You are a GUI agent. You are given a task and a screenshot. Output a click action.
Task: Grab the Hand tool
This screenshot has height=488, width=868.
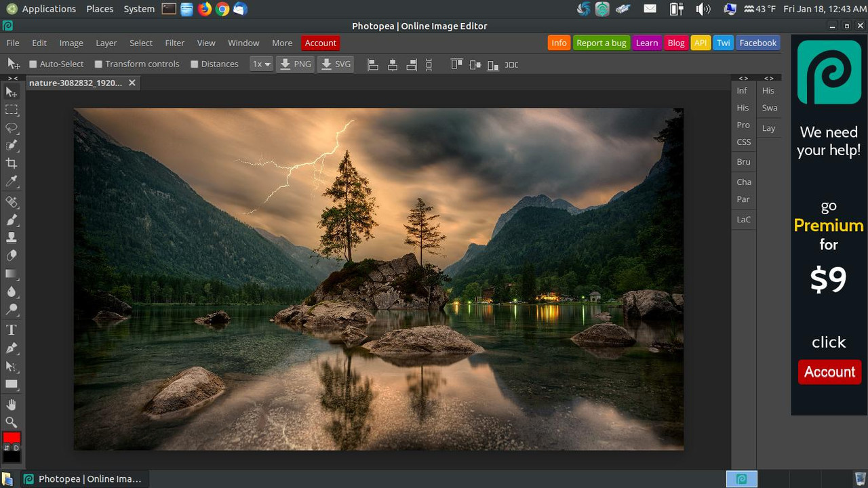click(11, 404)
